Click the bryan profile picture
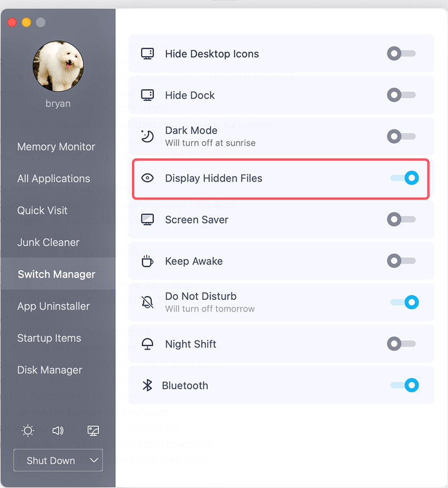 58,66
